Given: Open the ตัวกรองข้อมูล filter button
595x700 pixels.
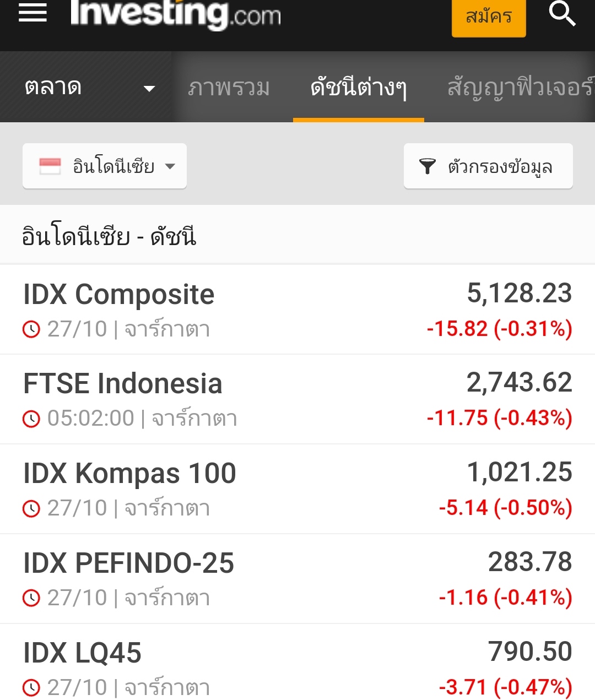Looking at the screenshot, I should click(488, 166).
